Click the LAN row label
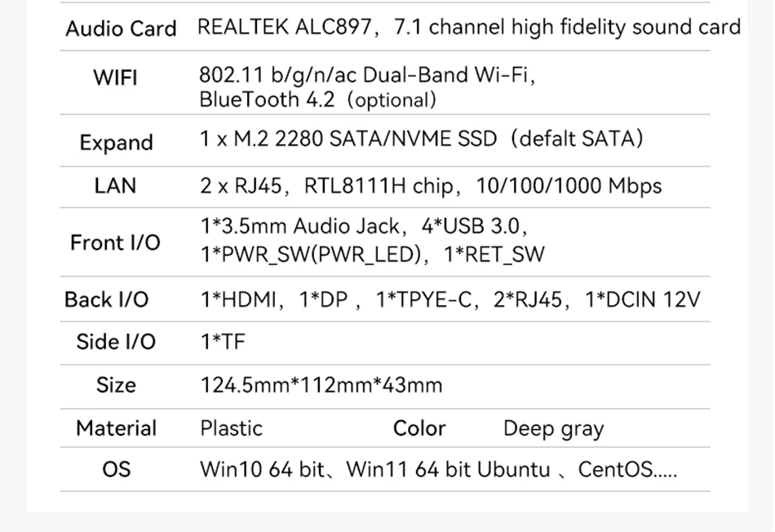 click(115, 186)
